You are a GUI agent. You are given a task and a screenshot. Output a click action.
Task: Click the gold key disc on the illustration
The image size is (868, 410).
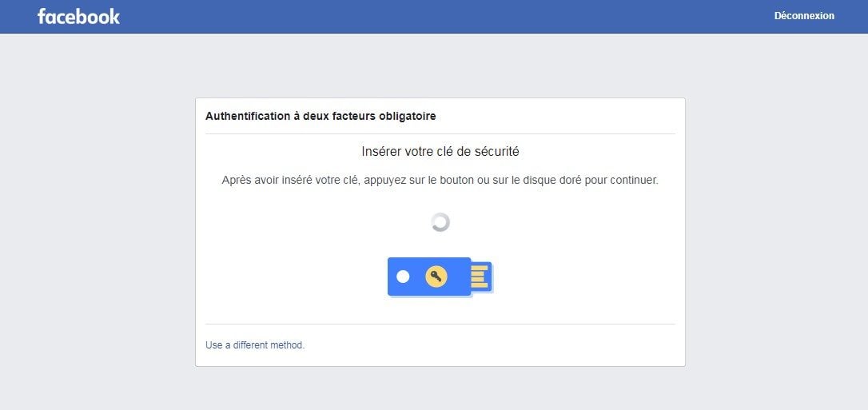pos(436,276)
